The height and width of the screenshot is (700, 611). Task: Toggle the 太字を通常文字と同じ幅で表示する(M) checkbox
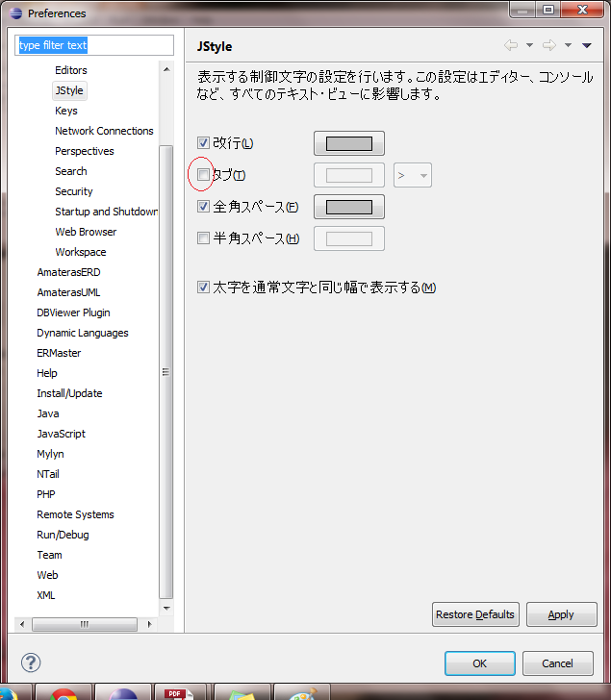click(x=203, y=287)
